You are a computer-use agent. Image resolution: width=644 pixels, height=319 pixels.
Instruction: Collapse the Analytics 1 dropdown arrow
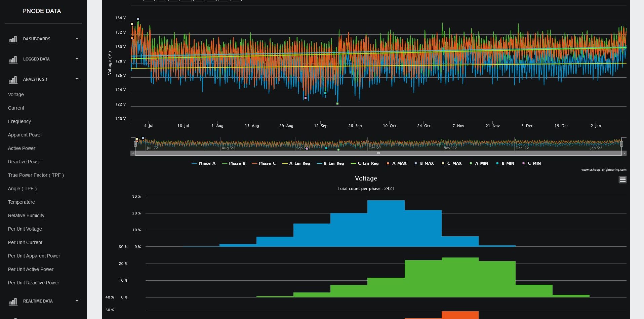point(77,79)
